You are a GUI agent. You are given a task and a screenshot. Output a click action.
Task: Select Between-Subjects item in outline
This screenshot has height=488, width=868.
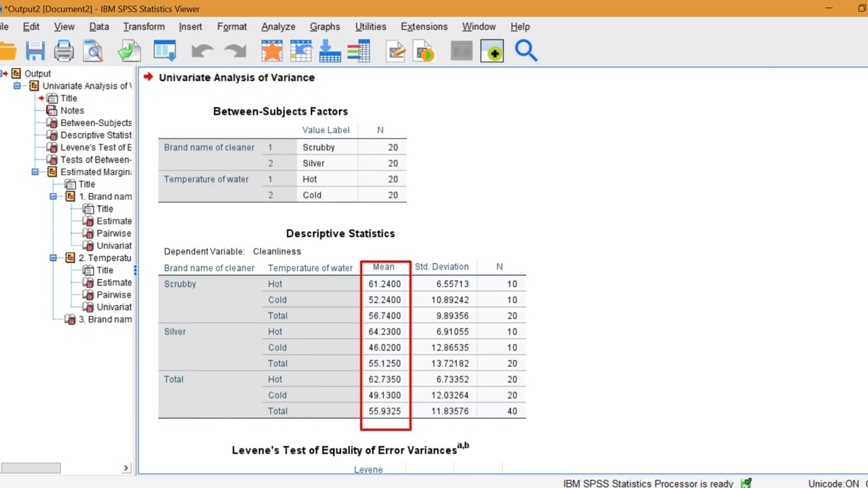(x=96, y=123)
